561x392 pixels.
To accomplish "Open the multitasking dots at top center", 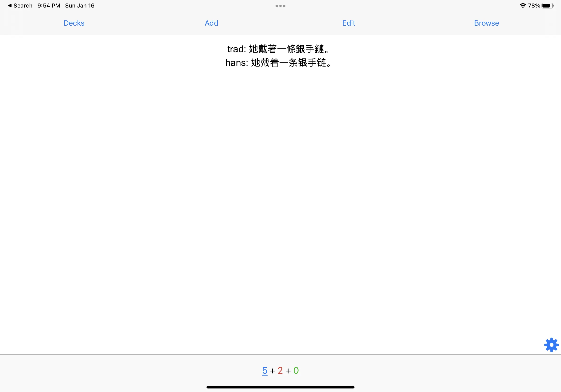I will pyautogui.click(x=280, y=6).
